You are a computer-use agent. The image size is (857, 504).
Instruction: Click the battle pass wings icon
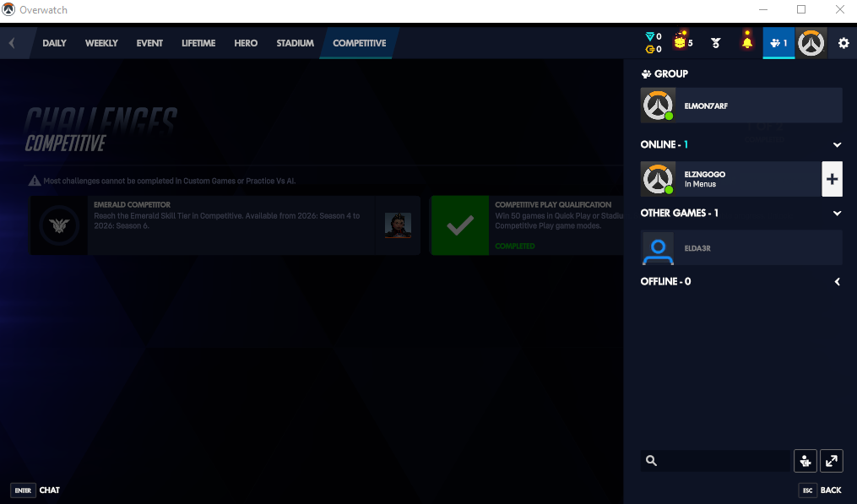(x=715, y=43)
